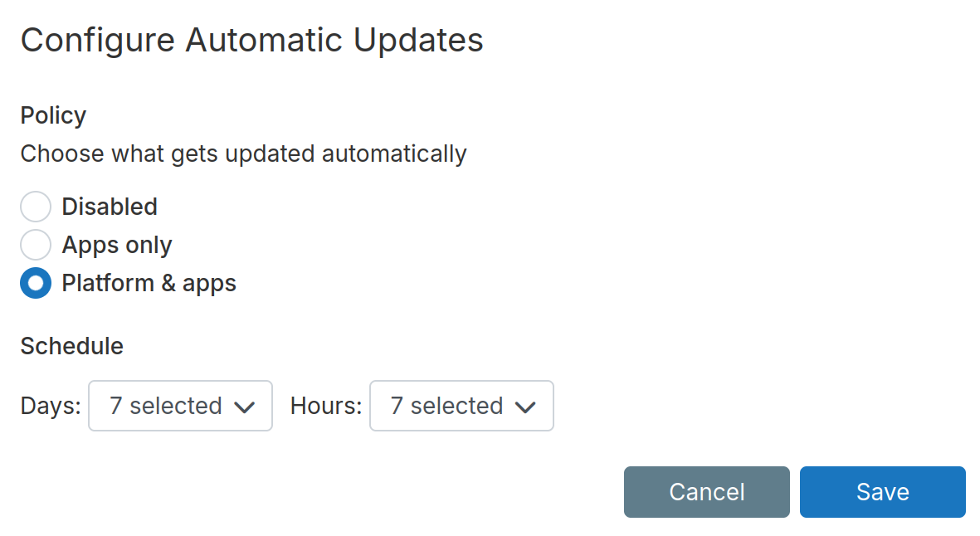Cancel the automatic updates dialog
This screenshot has width=980, height=536.
[706, 491]
